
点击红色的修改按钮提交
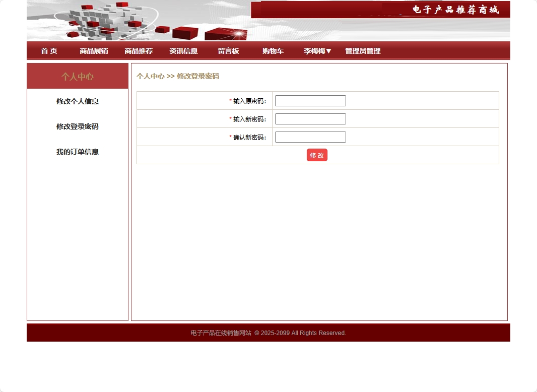pos(317,155)
